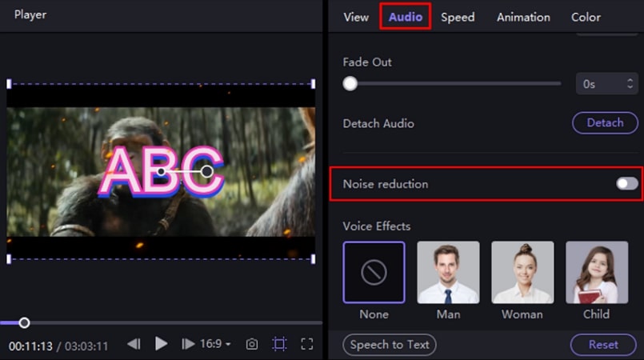Take a snapshot with the camera icon
The height and width of the screenshot is (360, 644).
252,344
